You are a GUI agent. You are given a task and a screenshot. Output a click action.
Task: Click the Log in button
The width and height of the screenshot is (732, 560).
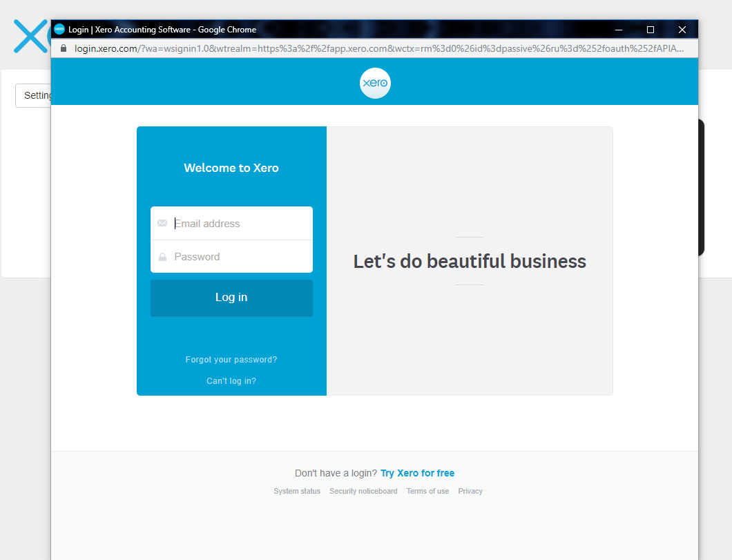(231, 298)
